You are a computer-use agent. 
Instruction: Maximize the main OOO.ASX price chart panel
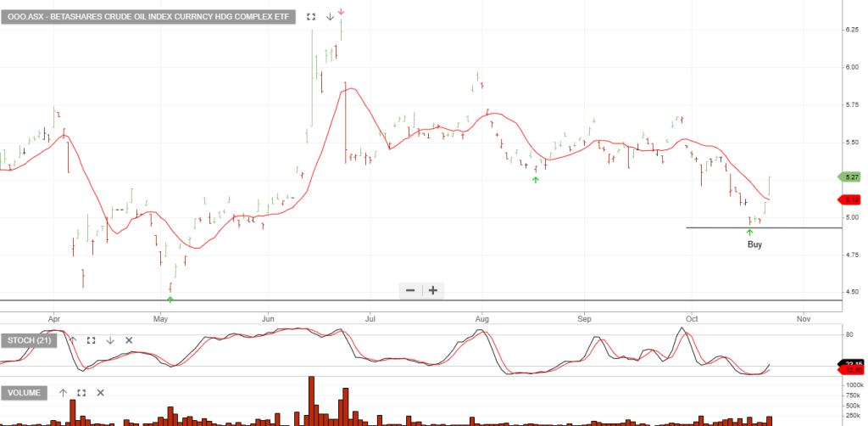coord(311,16)
